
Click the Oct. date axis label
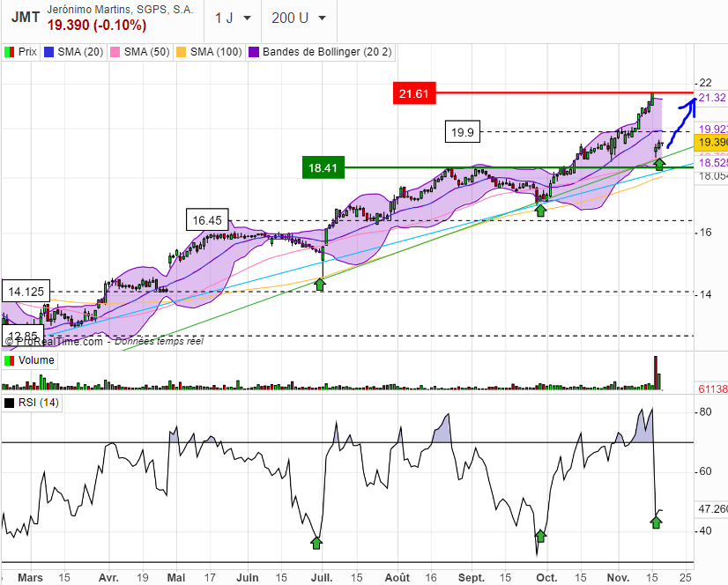pyautogui.click(x=546, y=578)
